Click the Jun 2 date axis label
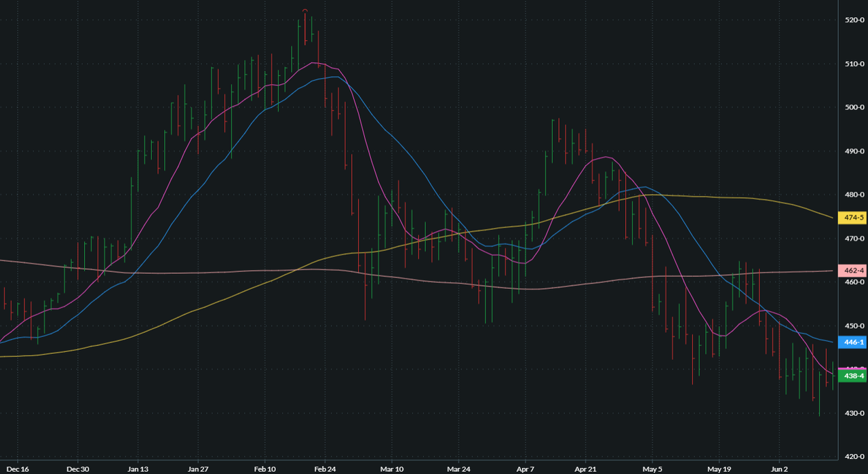Image resolution: width=868 pixels, height=474 pixels. pyautogui.click(x=779, y=469)
